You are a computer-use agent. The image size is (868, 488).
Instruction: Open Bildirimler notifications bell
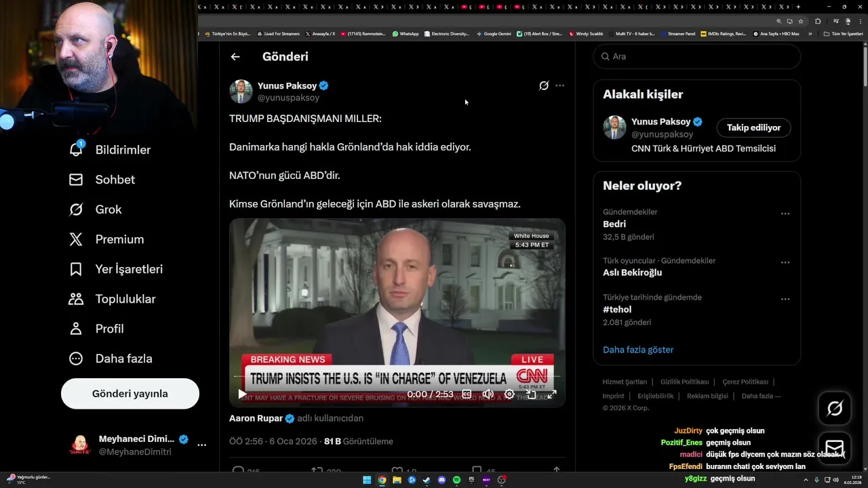pyautogui.click(x=76, y=149)
